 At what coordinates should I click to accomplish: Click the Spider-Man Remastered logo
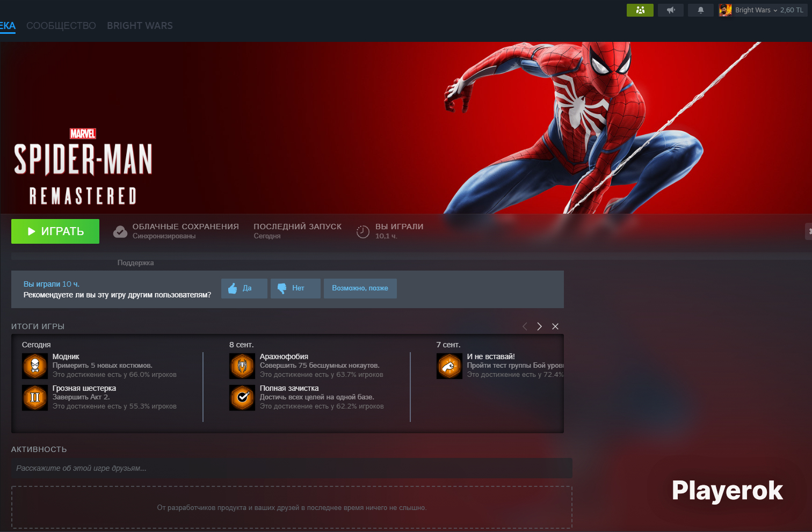point(83,167)
